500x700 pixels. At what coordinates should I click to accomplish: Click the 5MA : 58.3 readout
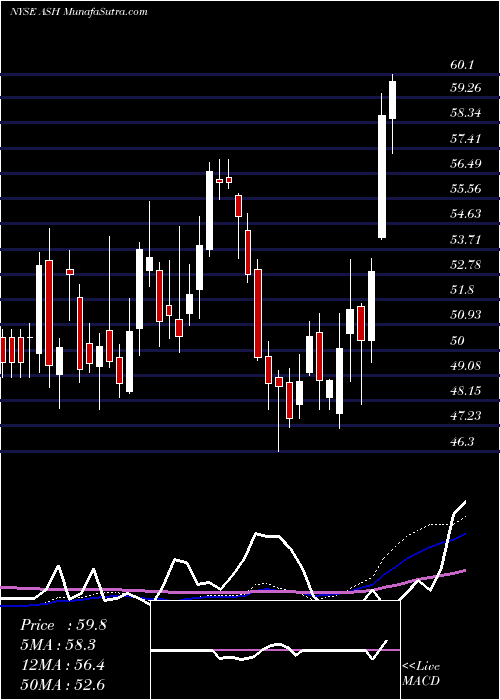tap(58, 645)
